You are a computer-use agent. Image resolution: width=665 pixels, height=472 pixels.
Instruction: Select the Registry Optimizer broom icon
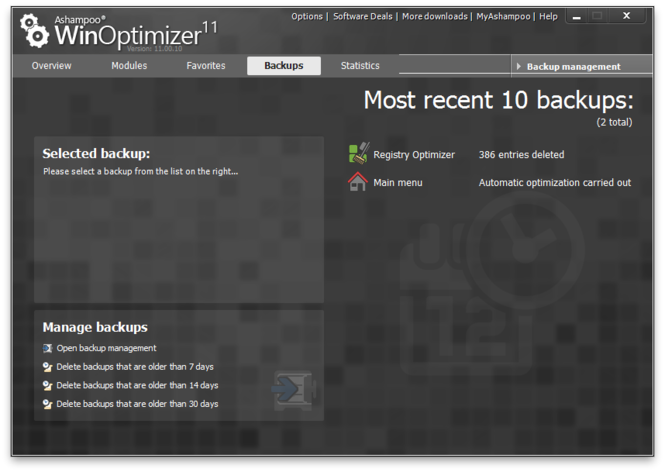pos(359,153)
